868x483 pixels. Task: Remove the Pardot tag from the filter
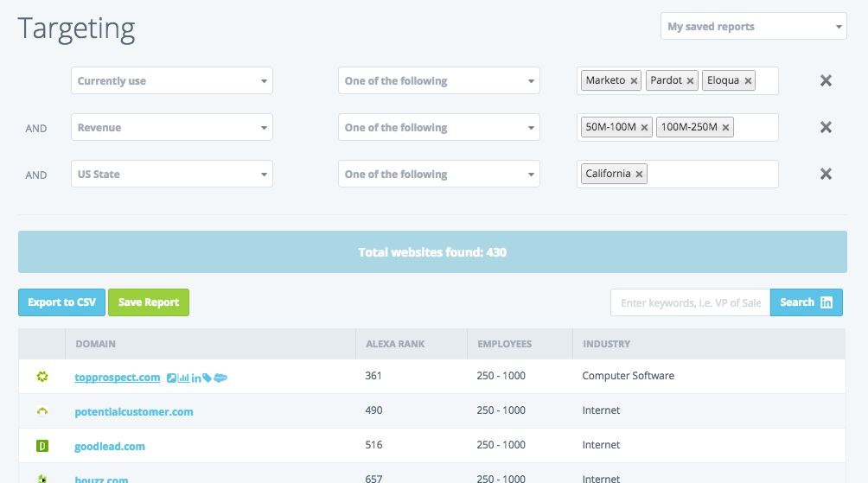tap(691, 81)
